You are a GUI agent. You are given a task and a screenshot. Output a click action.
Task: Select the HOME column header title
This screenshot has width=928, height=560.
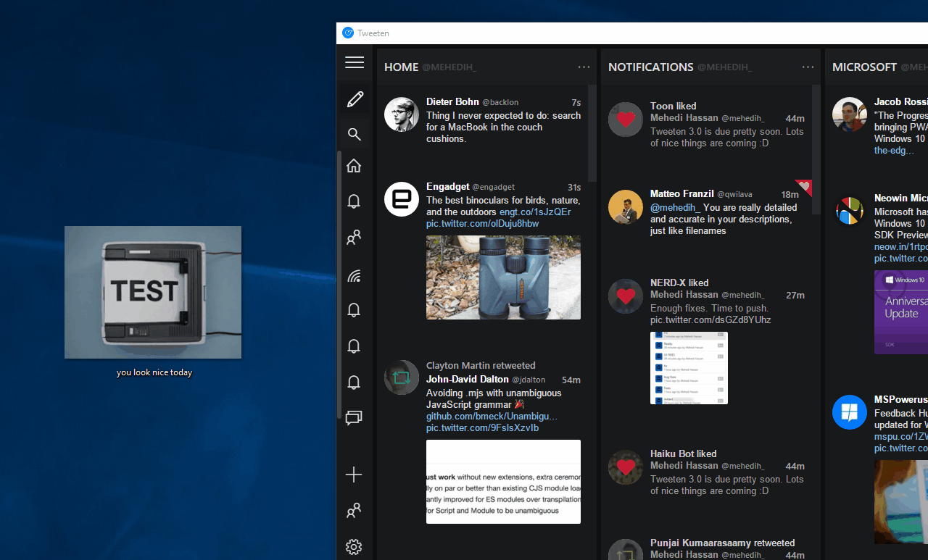(x=401, y=67)
